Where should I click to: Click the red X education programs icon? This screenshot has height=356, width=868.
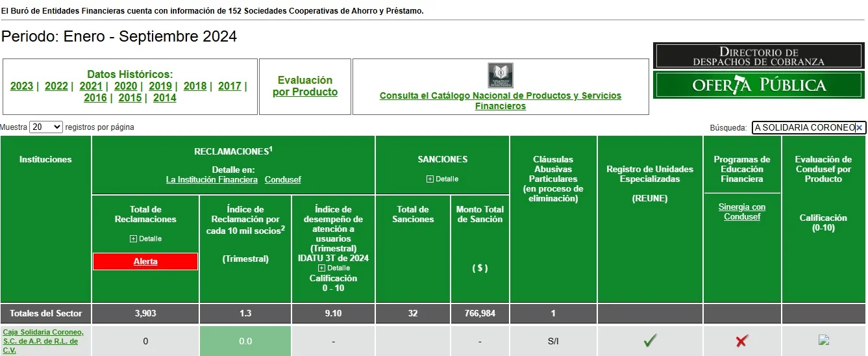(742, 340)
